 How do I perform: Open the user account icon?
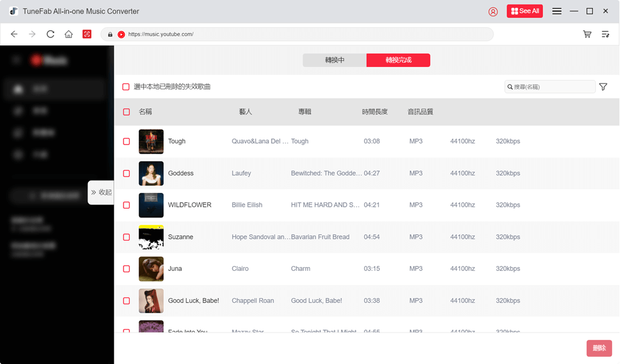click(493, 11)
